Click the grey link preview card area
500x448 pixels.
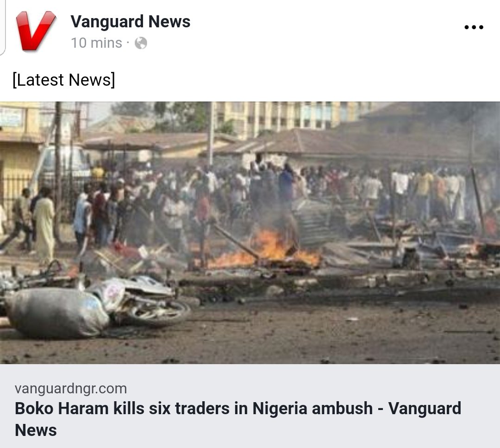coord(250,406)
